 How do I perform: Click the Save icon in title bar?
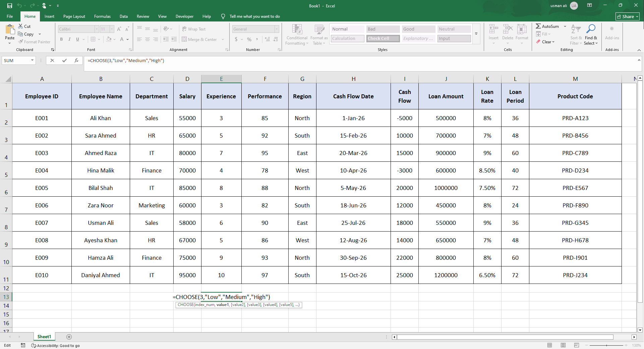[10, 6]
